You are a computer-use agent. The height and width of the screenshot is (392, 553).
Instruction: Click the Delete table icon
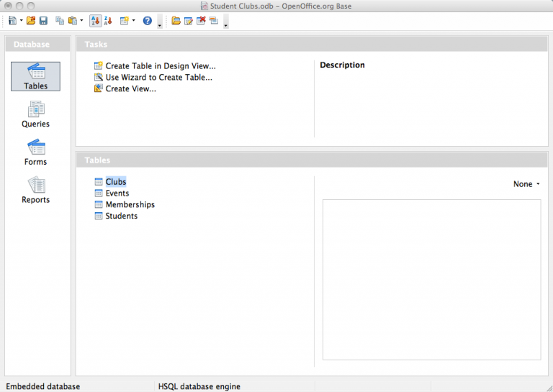[x=202, y=21]
